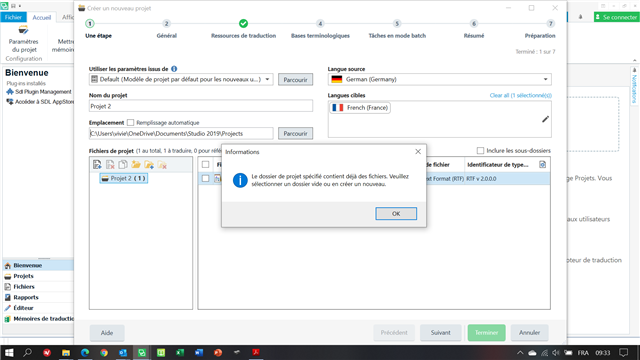Click the copy files icon in project files toolbar
This screenshot has height=360, width=640.
pos(123,164)
